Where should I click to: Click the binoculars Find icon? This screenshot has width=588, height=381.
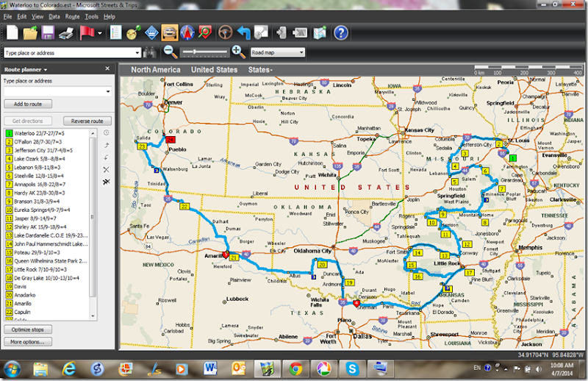pyautogui.click(x=150, y=52)
